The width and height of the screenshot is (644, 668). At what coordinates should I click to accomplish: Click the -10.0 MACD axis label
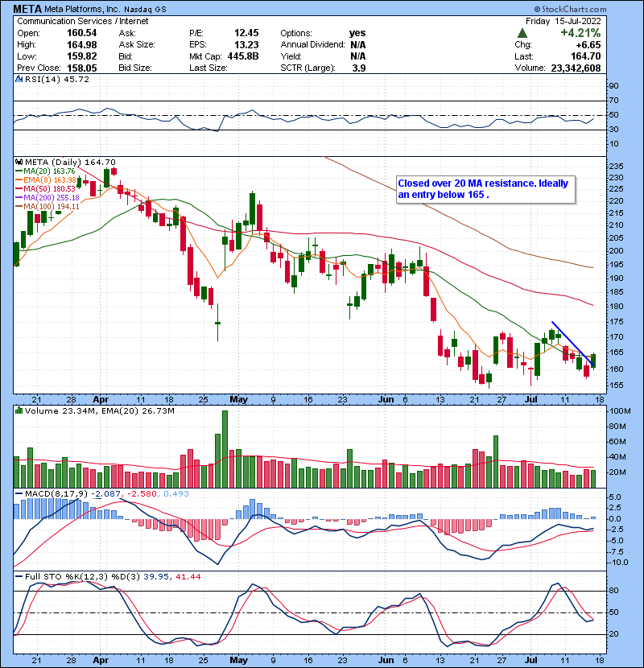(x=618, y=563)
